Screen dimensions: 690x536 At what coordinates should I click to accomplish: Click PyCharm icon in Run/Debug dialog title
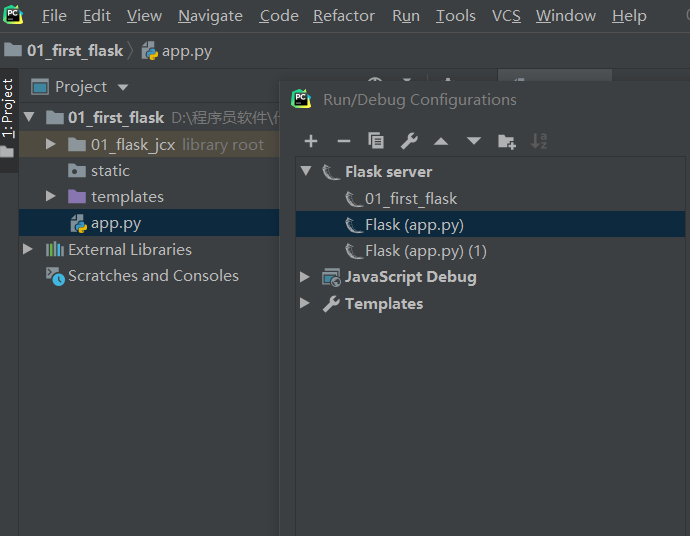[301, 99]
